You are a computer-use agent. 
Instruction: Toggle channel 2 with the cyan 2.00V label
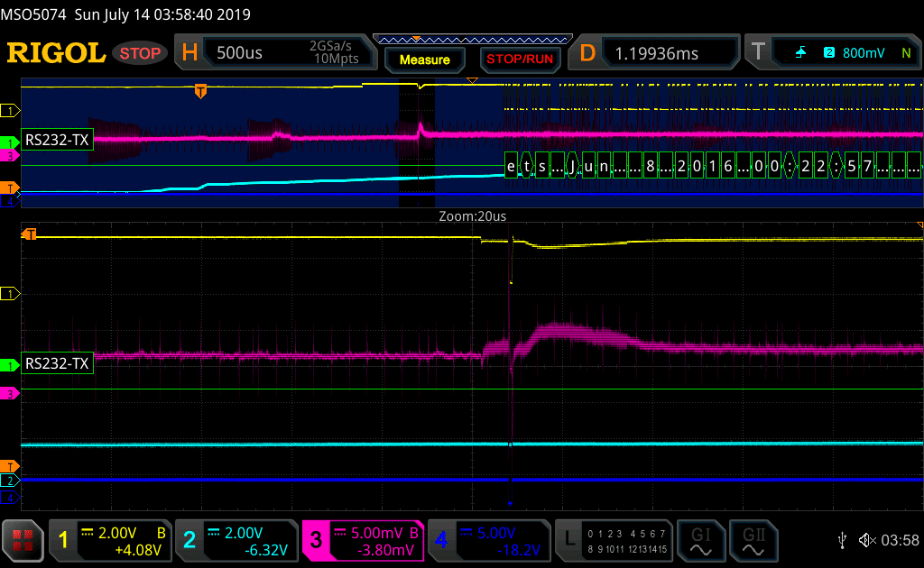pyautogui.click(x=235, y=540)
